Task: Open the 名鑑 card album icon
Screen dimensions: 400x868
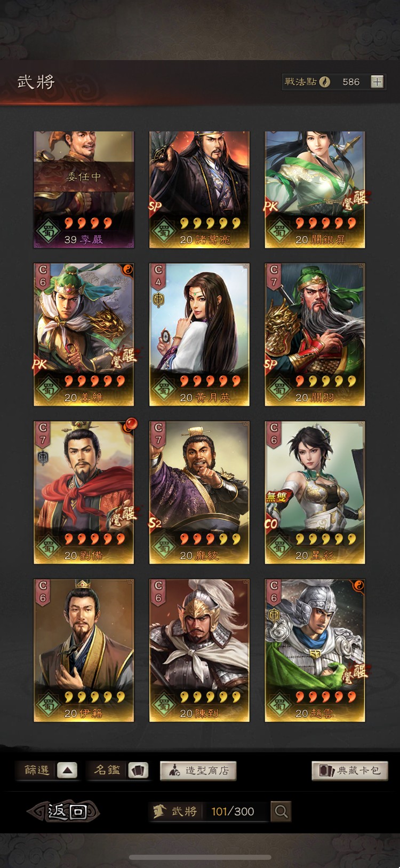Action: (138, 770)
